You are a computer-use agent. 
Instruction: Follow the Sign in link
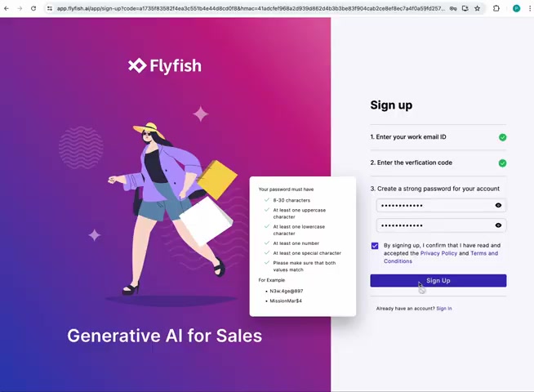pyautogui.click(x=444, y=309)
